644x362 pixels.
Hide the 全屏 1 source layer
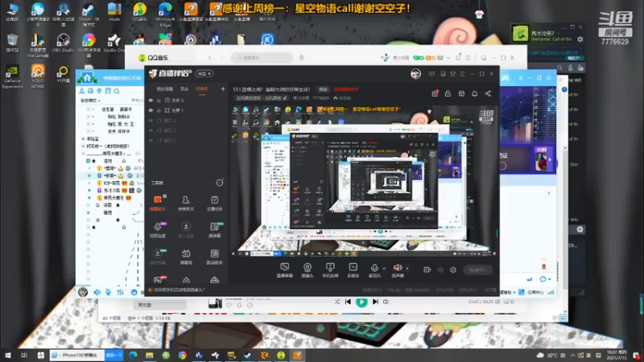tap(151, 110)
